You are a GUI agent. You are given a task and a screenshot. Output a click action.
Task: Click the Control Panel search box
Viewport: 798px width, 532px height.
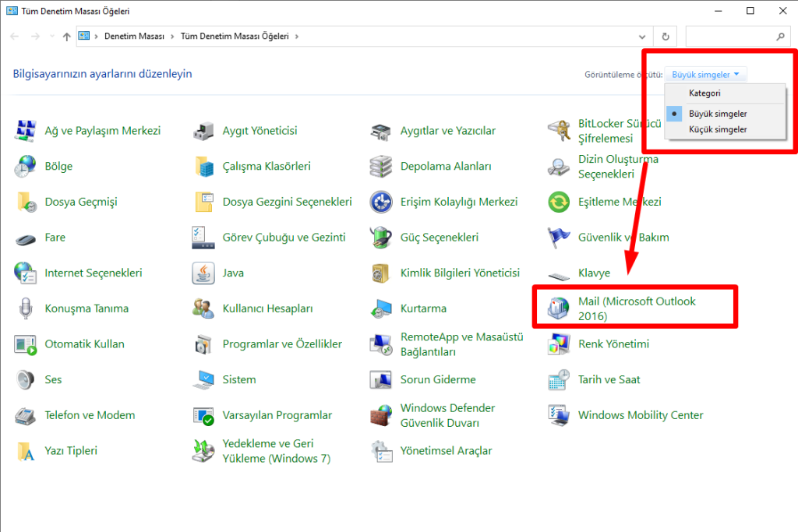pos(733,37)
